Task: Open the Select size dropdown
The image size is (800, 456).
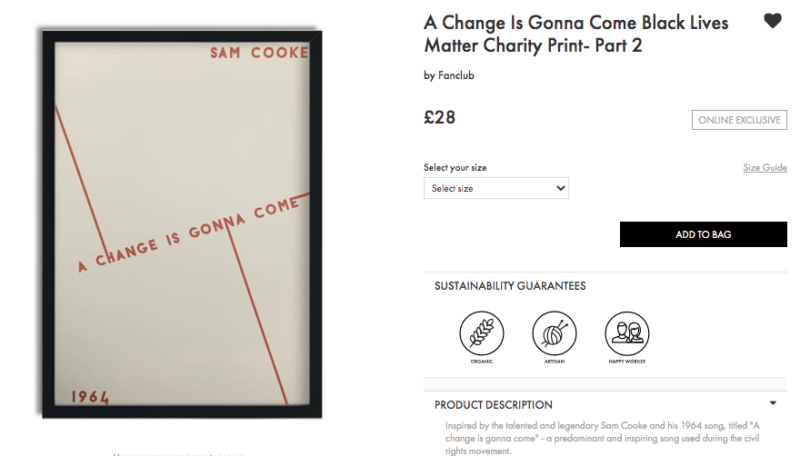Action: (x=495, y=188)
